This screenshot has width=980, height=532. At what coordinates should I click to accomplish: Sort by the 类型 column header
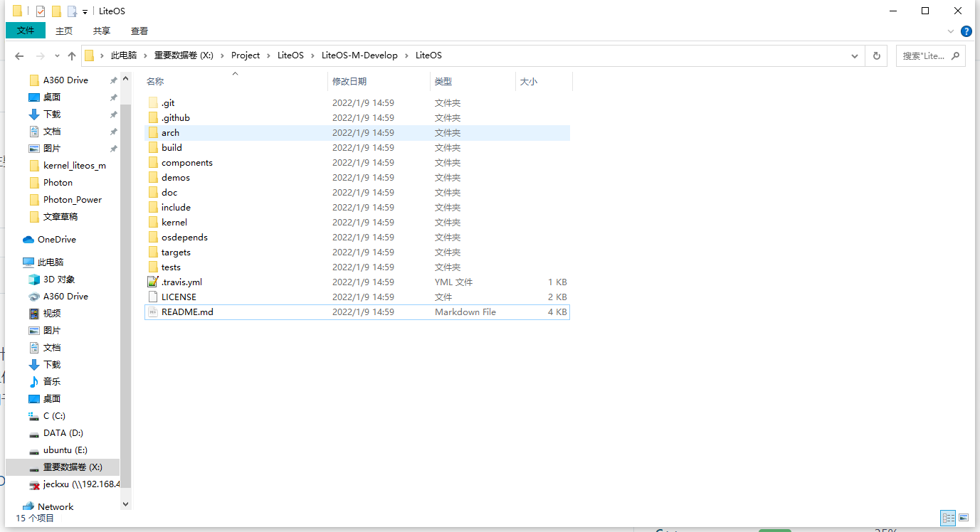(473, 82)
